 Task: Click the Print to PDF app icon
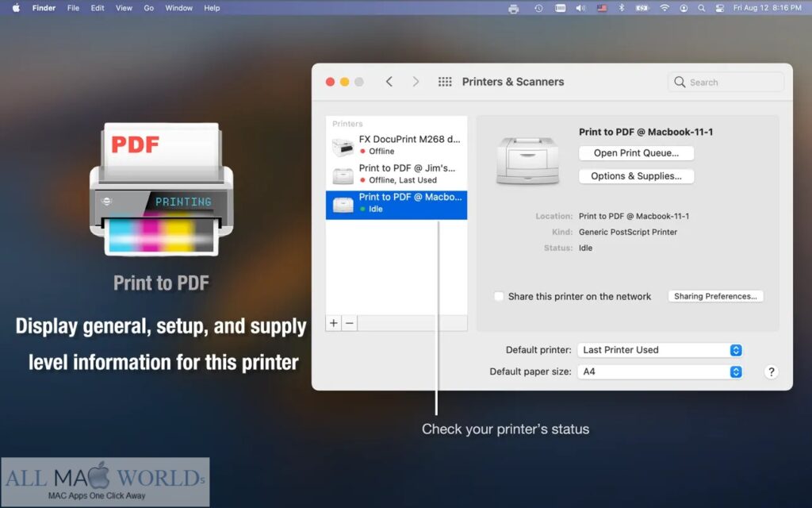pos(162,189)
